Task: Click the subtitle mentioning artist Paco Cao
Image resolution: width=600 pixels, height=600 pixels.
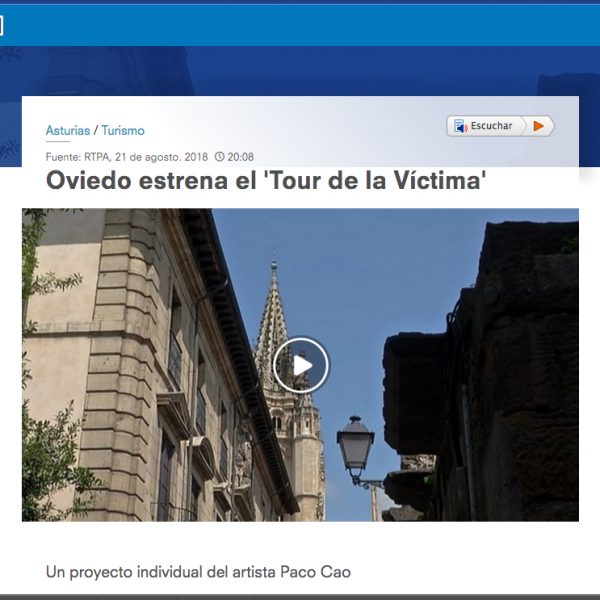Action: (x=198, y=572)
